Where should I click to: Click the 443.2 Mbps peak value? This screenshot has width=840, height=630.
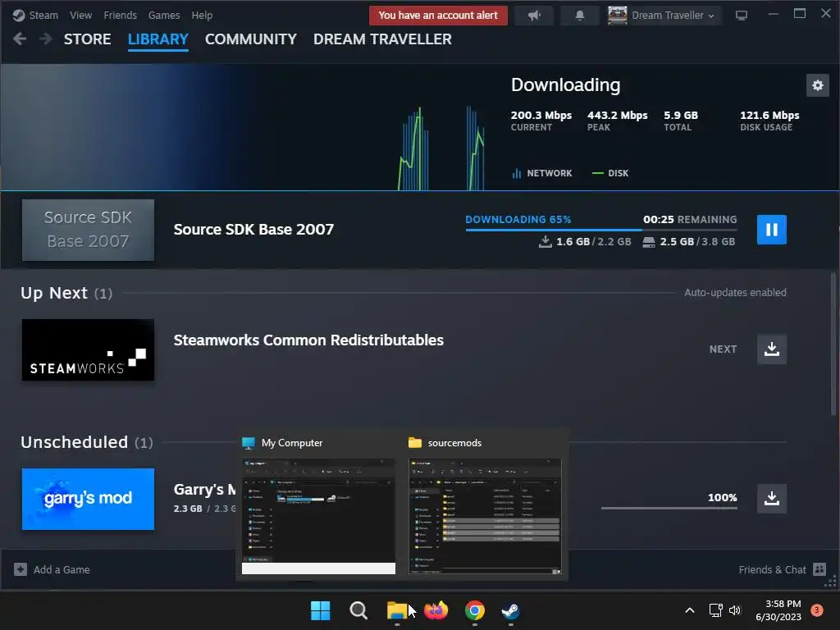click(617, 115)
